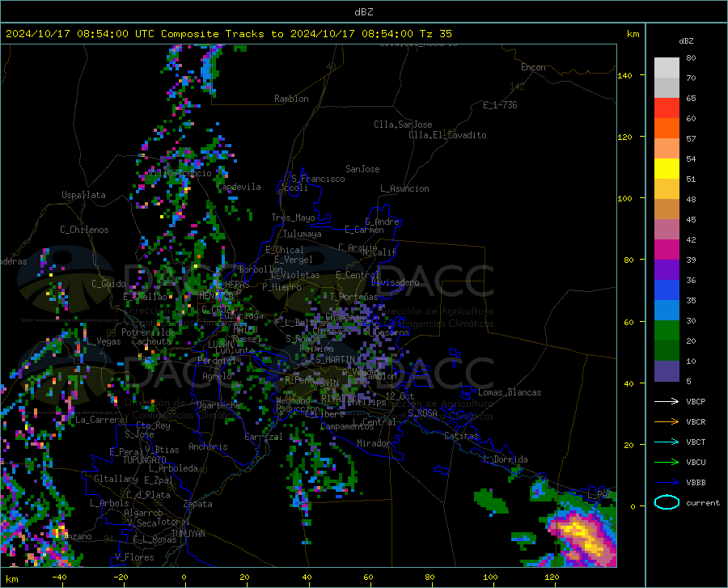Image resolution: width=728 pixels, height=588 pixels.
Task: Select the purple 36-39 dBZ color block
Action: [667, 270]
